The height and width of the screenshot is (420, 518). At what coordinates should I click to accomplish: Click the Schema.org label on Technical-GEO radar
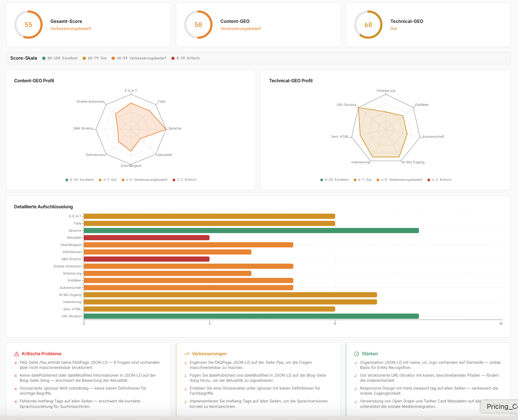coord(386,91)
